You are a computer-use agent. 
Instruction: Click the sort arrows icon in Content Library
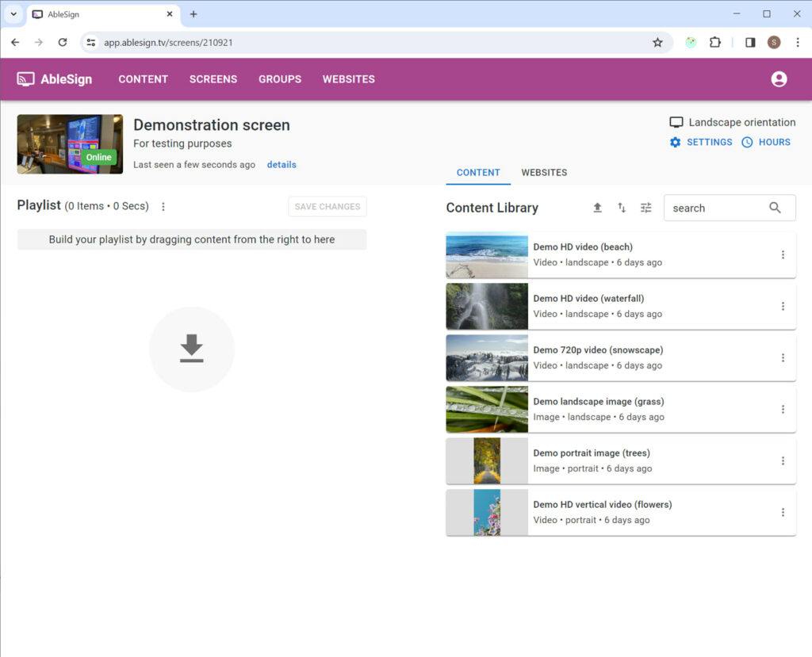622,208
